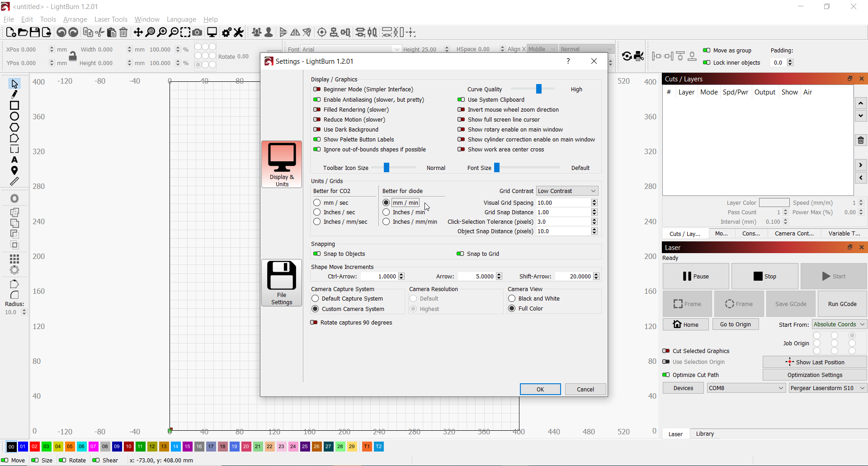Open the Arrange menu
The height and width of the screenshot is (466, 868).
click(x=75, y=19)
